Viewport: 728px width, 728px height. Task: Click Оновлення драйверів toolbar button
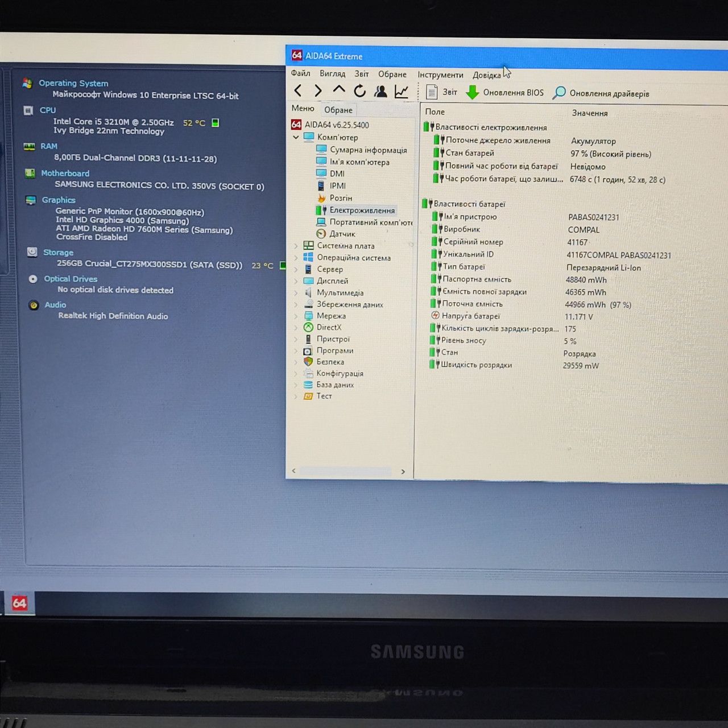tap(601, 93)
